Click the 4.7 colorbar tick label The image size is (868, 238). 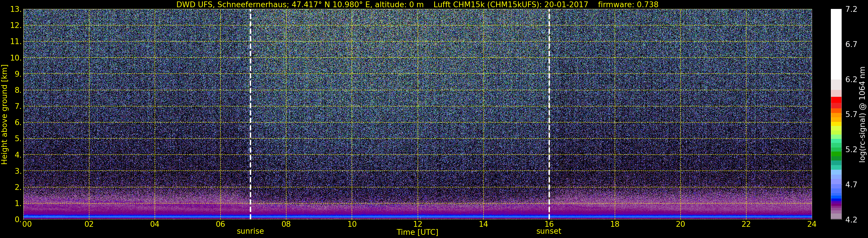point(851,185)
